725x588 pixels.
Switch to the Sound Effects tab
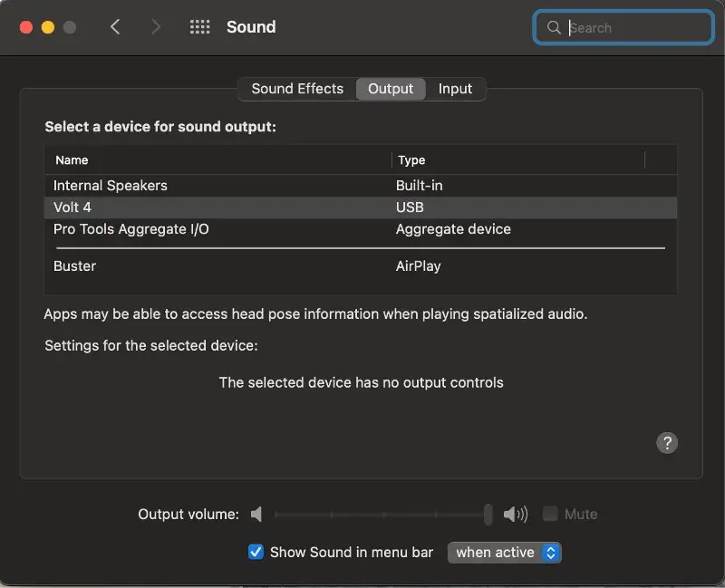coord(296,88)
